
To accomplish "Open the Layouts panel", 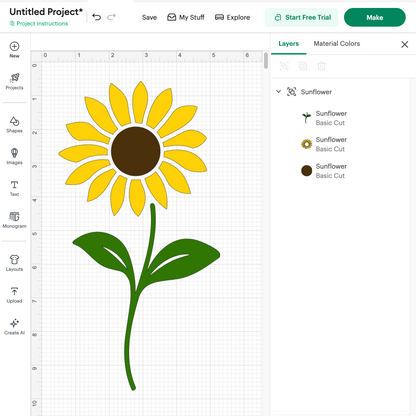I will pyautogui.click(x=14, y=263).
